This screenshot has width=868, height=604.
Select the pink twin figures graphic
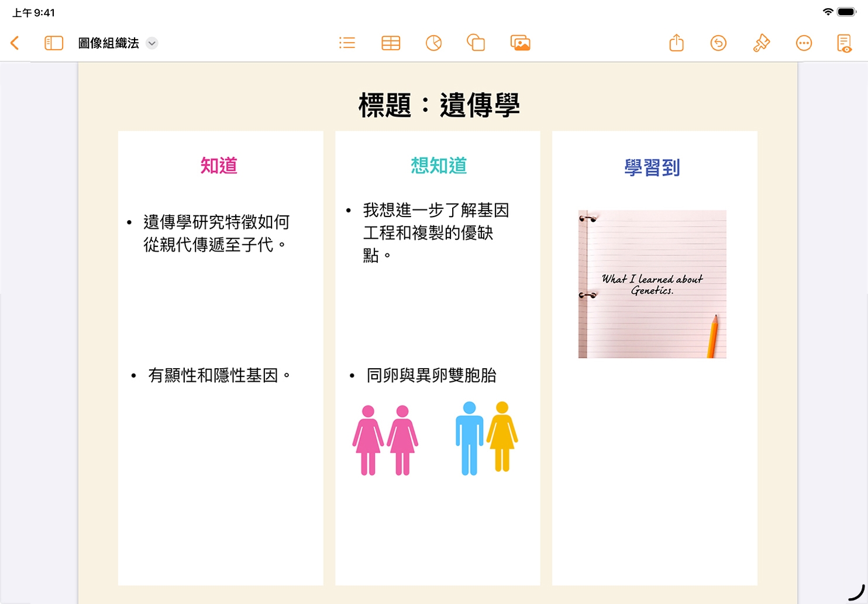tap(385, 440)
